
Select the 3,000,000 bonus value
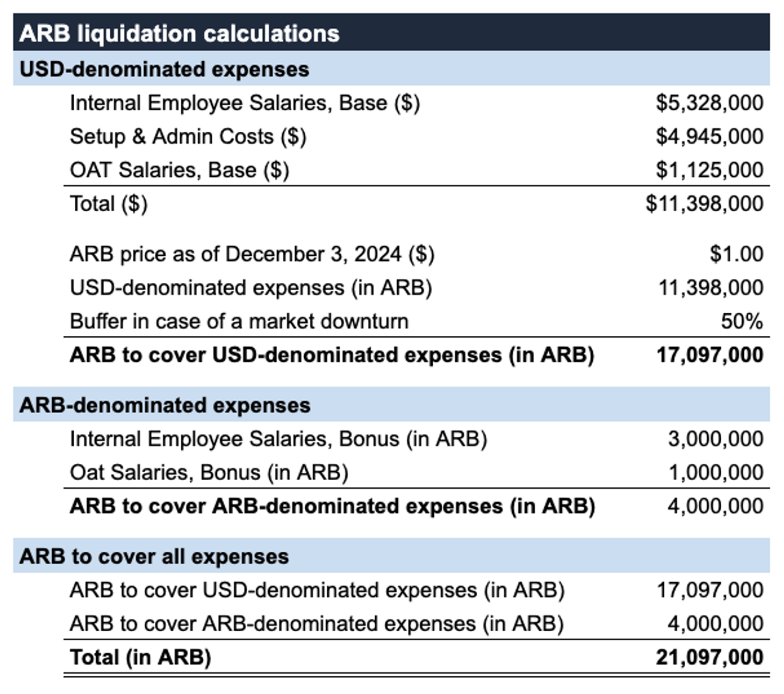click(x=715, y=439)
